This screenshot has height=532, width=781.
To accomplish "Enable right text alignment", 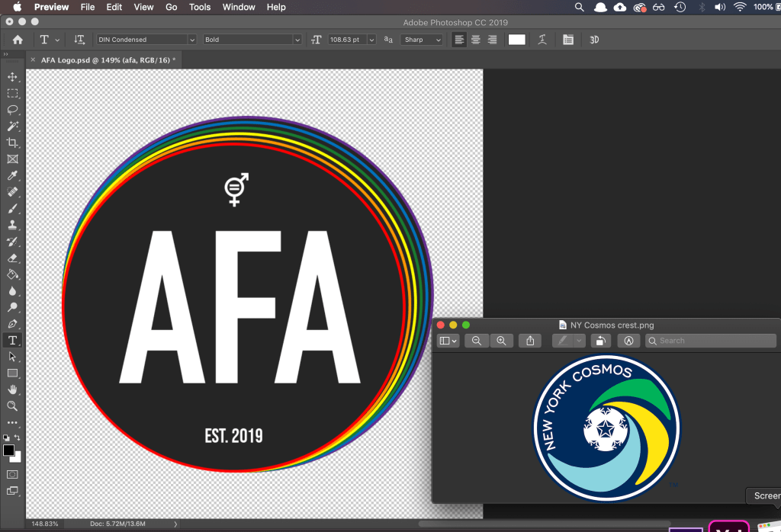I will click(x=492, y=40).
